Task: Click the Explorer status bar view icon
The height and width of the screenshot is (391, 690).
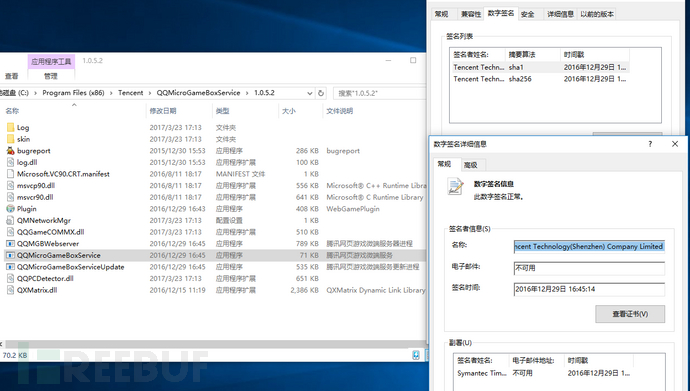Action: click(x=416, y=355)
